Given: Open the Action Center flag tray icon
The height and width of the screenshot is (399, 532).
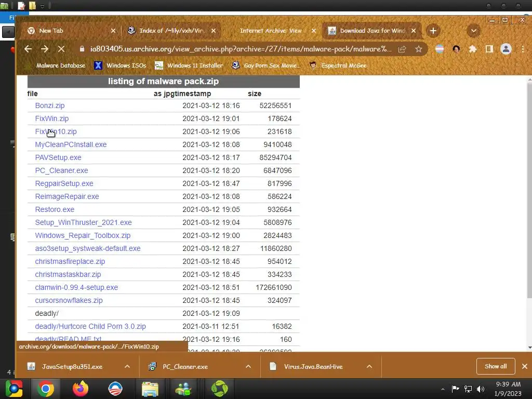Looking at the screenshot, I should pos(455,389).
